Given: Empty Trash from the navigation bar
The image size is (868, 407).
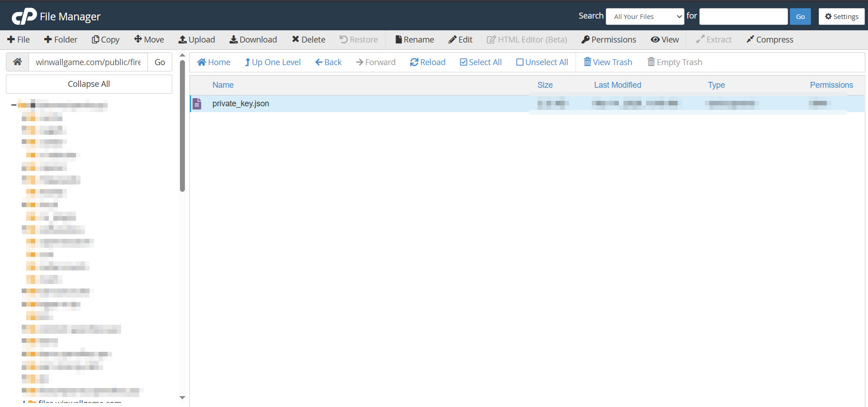Looking at the screenshot, I should click(x=674, y=62).
